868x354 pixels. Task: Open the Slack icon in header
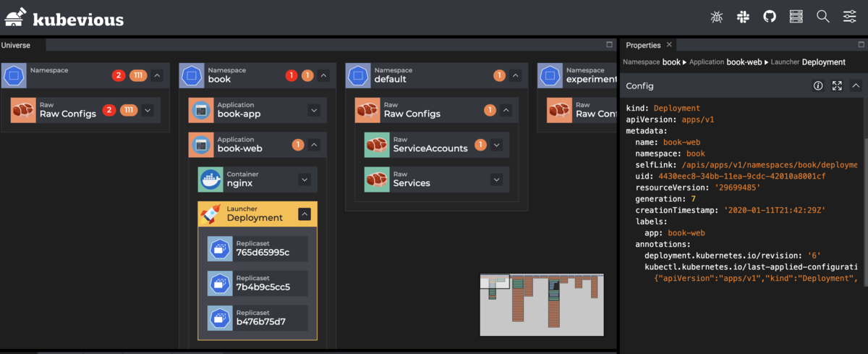pos(743,16)
